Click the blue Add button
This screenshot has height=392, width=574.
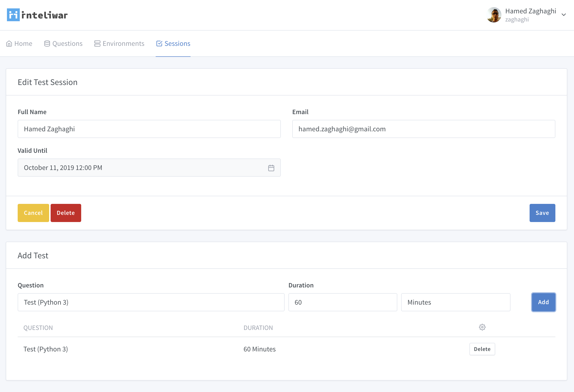click(543, 302)
